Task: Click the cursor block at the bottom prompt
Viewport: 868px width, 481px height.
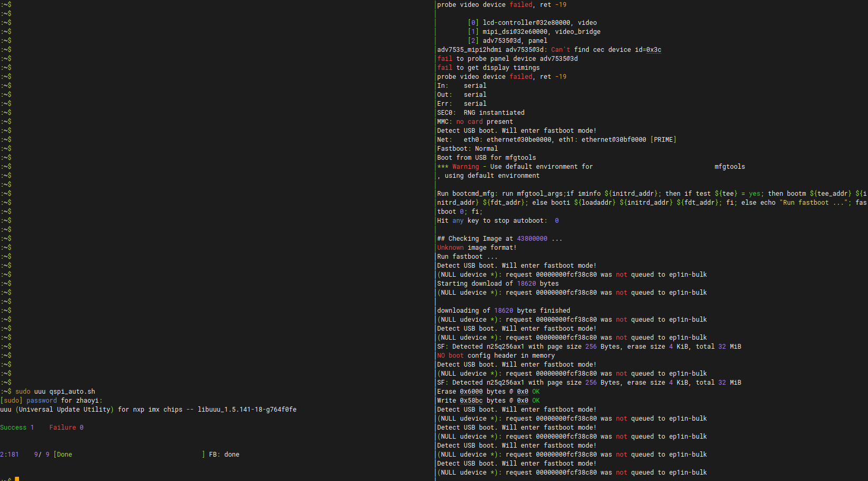Action: click(x=17, y=479)
